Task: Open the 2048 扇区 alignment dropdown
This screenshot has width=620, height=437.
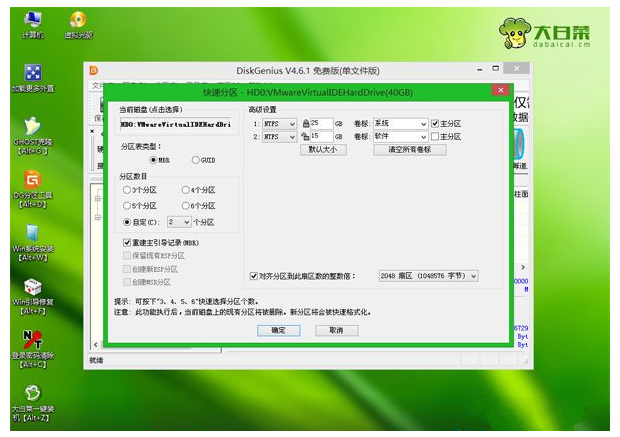Action: (x=428, y=276)
